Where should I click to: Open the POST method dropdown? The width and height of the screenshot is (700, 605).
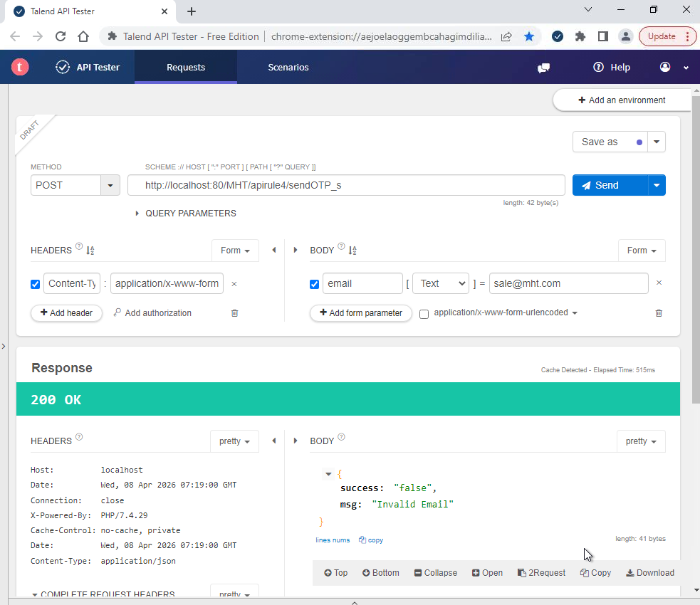[110, 185]
